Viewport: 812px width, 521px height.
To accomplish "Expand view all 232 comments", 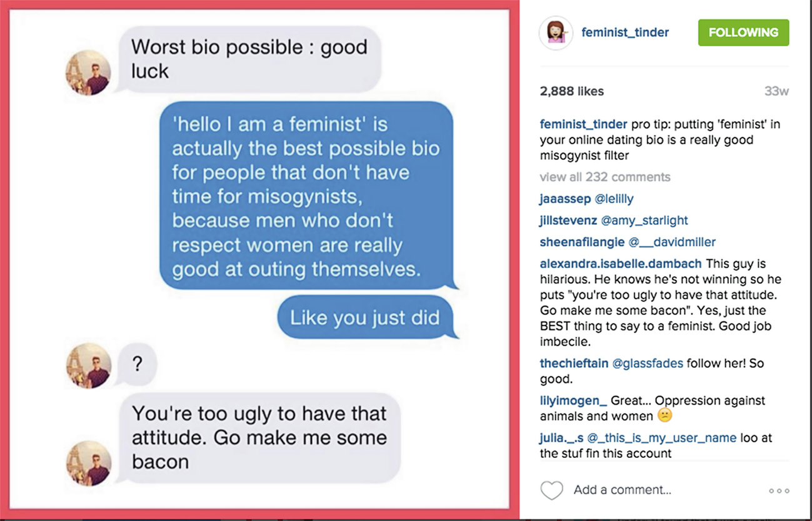I will tap(604, 177).
